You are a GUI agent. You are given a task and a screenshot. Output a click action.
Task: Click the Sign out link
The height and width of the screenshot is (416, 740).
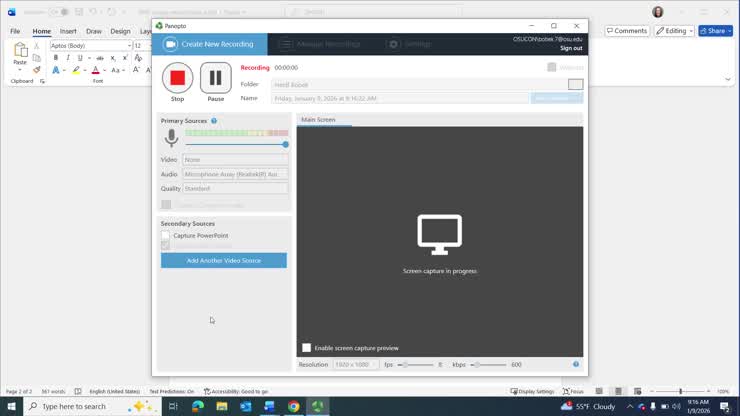pyautogui.click(x=571, y=48)
